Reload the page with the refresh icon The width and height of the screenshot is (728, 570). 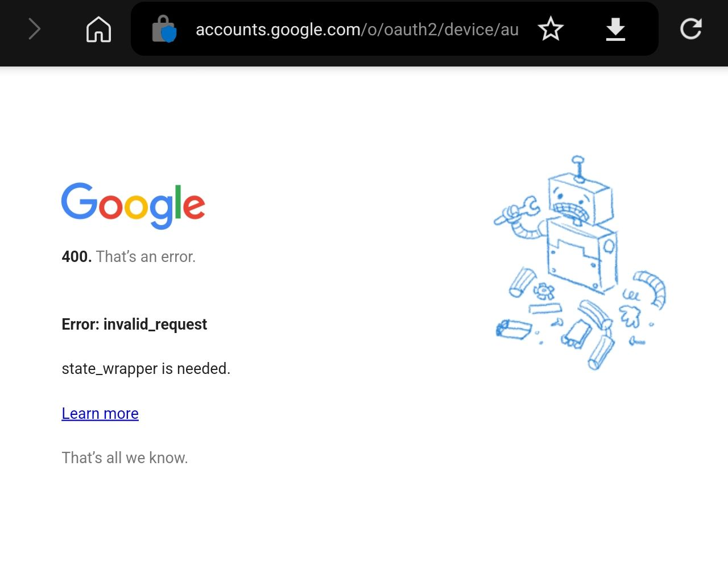point(691,29)
